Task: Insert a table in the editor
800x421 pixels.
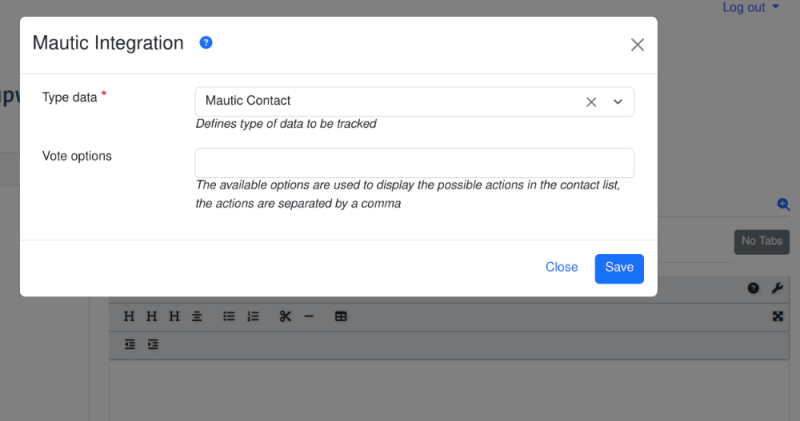Action: 341,316
